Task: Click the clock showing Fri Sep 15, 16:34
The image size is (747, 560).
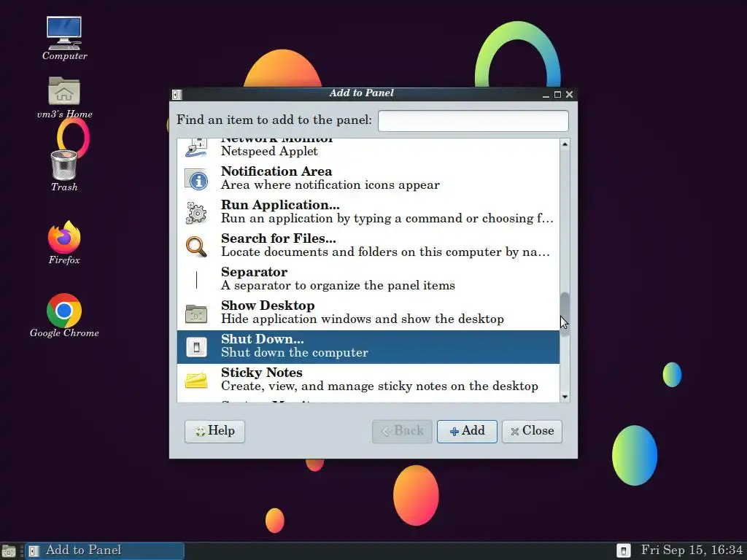Action: tap(692, 551)
